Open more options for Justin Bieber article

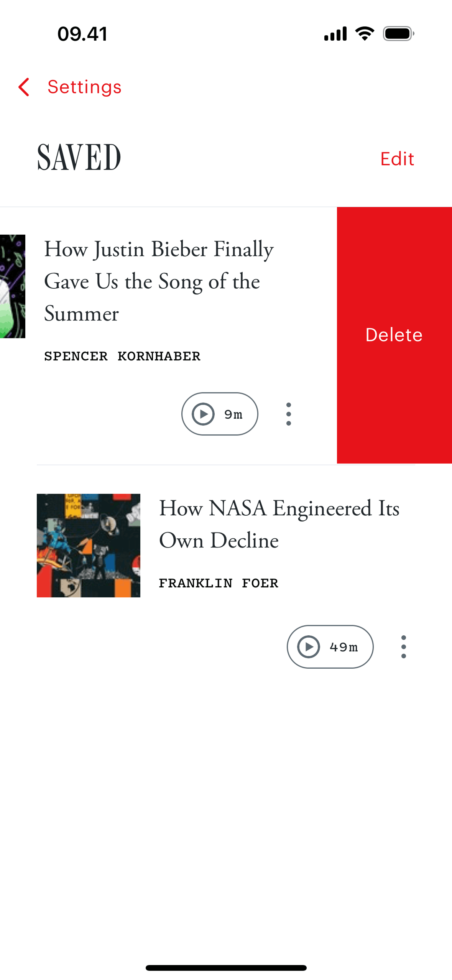(x=288, y=414)
